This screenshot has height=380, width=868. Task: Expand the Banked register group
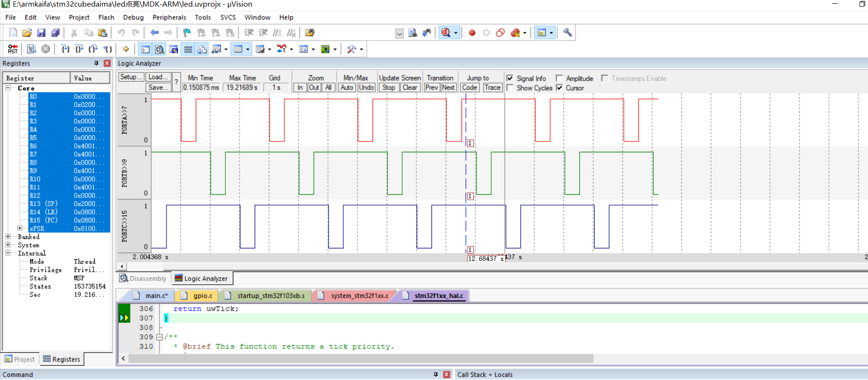(x=8, y=237)
